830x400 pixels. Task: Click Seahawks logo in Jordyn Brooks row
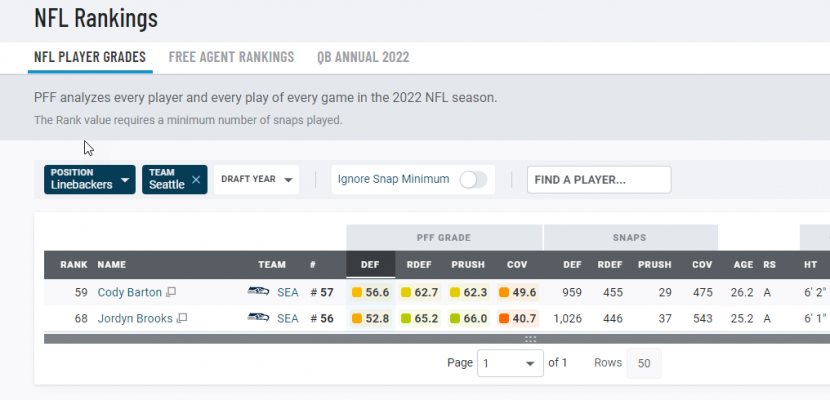pos(258,318)
